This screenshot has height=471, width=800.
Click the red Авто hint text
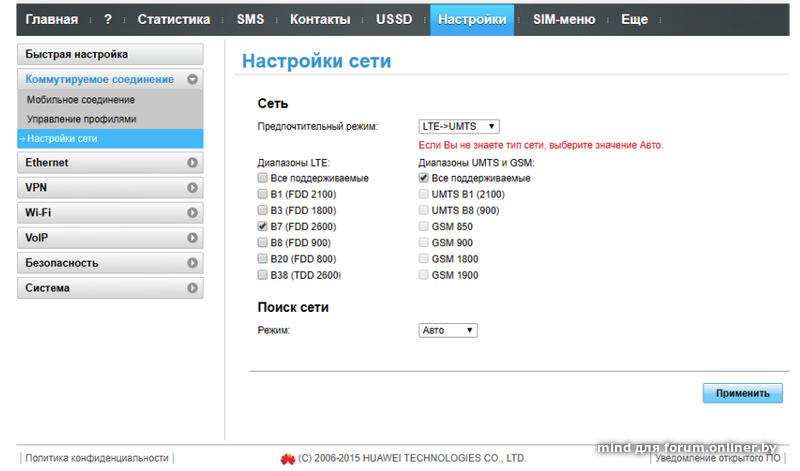[541, 145]
